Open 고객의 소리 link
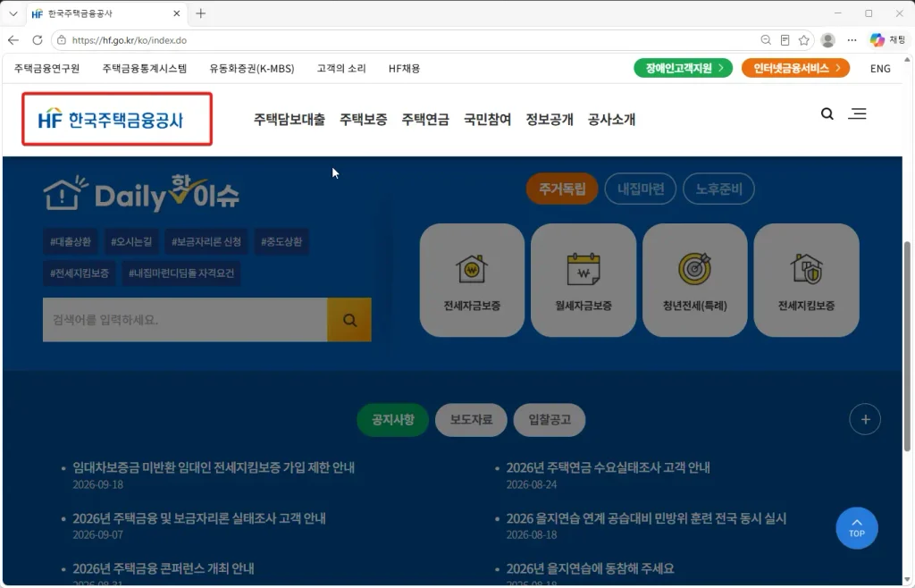Screen dimensions: 915x588 pos(341,68)
